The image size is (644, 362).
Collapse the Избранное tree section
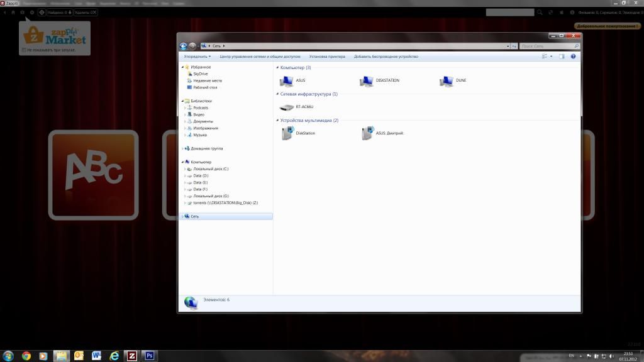182,67
